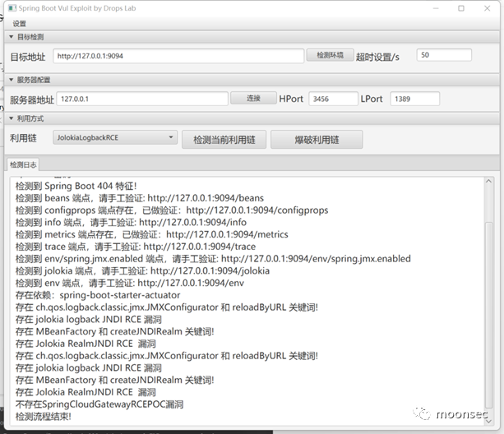Maximize the Spring Boot Vul Exploit window
The image size is (504, 434).
(x=461, y=8)
